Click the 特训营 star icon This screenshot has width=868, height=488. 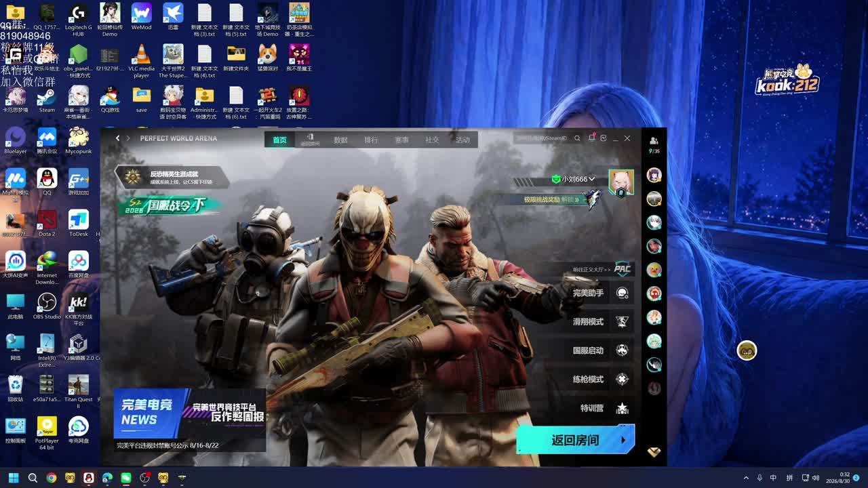pyautogui.click(x=622, y=408)
